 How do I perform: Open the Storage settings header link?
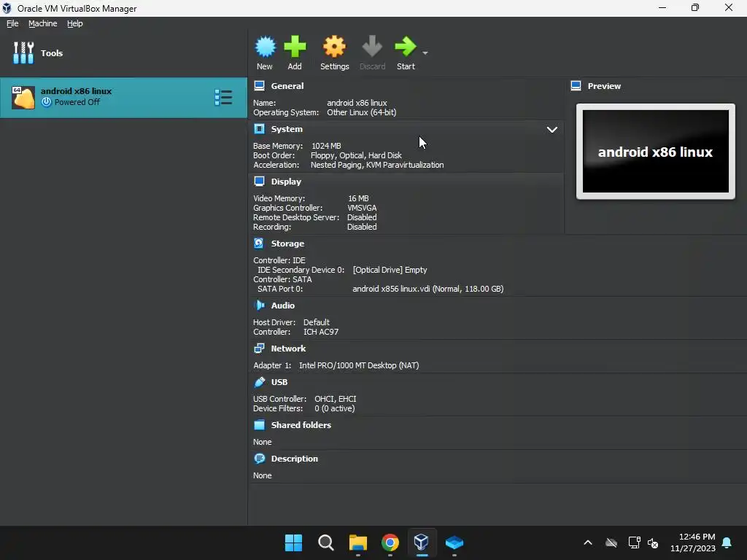pyautogui.click(x=287, y=244)
